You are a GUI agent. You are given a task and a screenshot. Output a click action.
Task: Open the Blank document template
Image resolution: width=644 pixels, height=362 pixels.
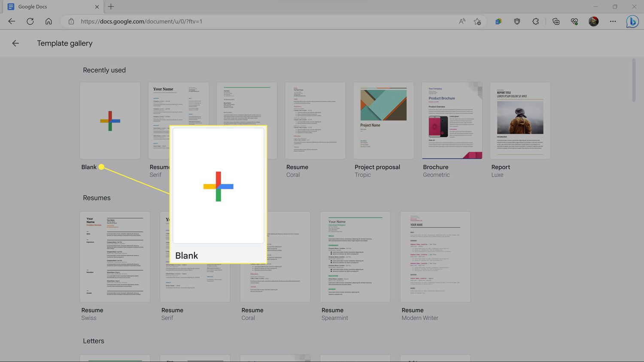click(x=110, y=121)
